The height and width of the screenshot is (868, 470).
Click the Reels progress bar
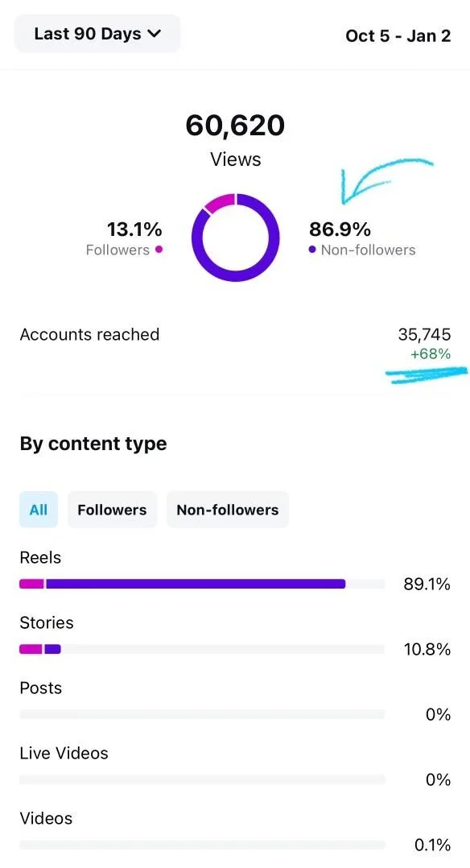click(202, 584)
